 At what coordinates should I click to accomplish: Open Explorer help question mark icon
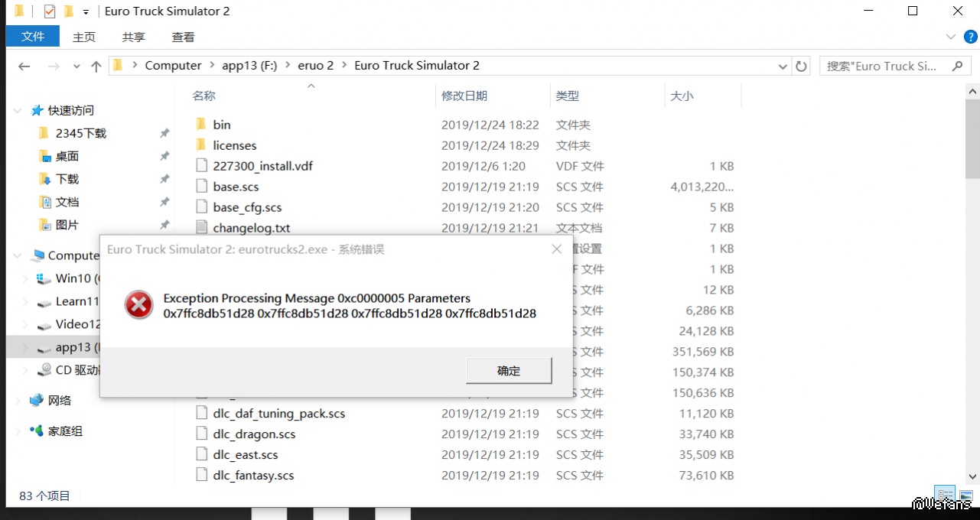(970, 37)
